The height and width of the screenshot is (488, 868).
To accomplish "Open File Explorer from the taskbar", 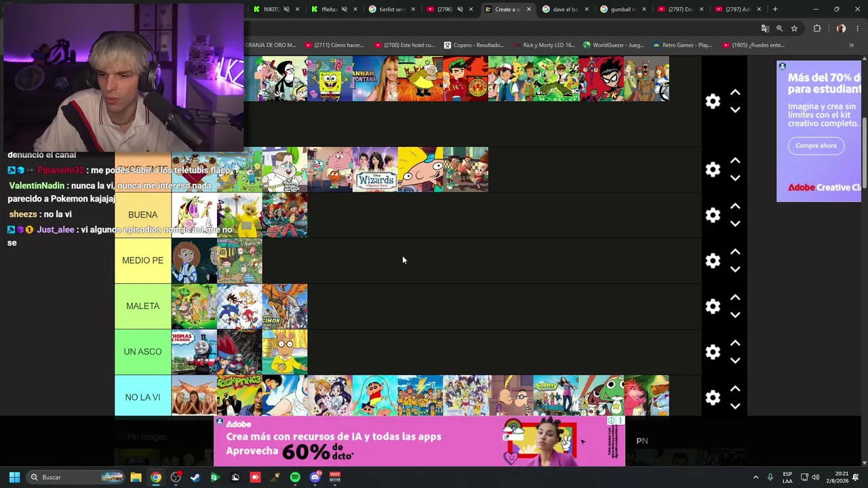I will (x=136, y=477).
